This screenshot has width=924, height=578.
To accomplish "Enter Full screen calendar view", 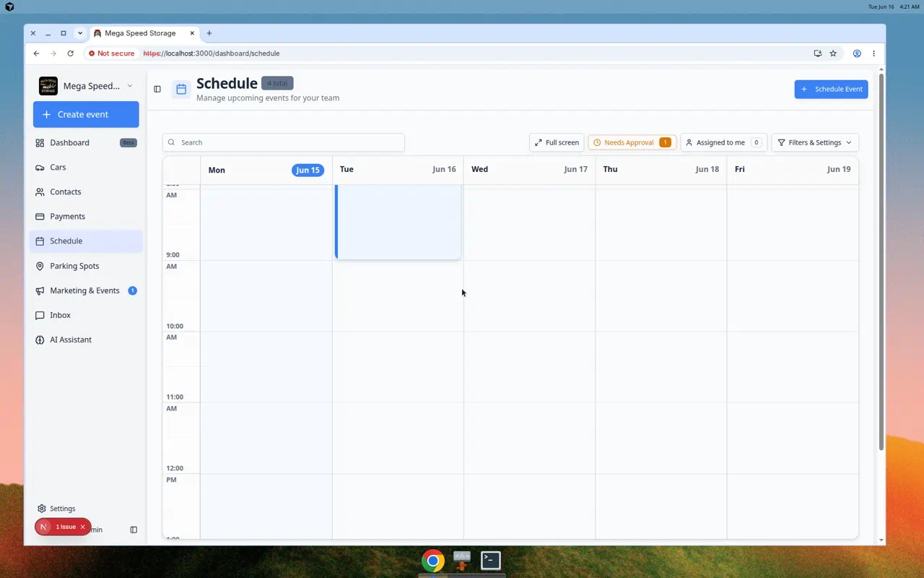I will coord(557,142).
